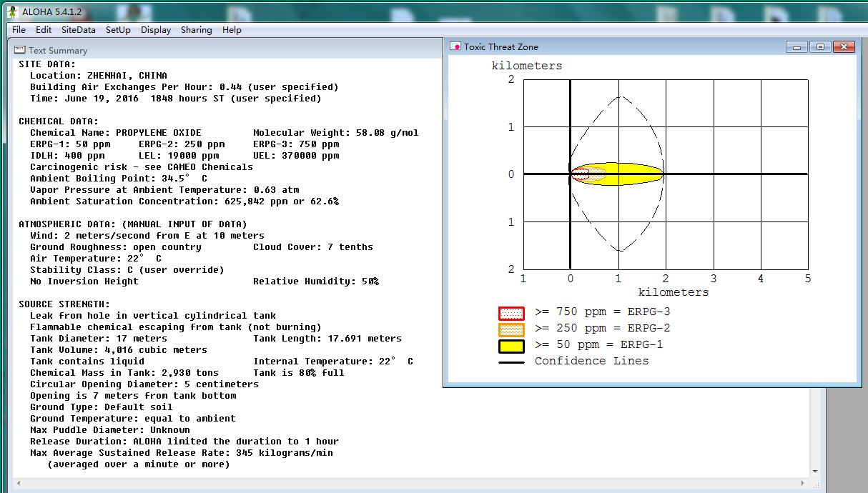The image size is (868, 493).
Task: Maximize the Toxic Threat Zone window
Action: point(820,47)
